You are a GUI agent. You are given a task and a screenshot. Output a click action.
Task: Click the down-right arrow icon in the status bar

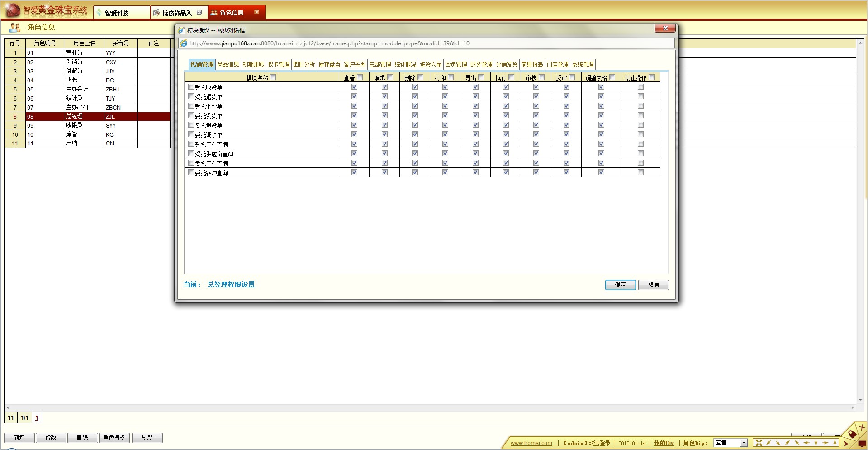(778, 443)
